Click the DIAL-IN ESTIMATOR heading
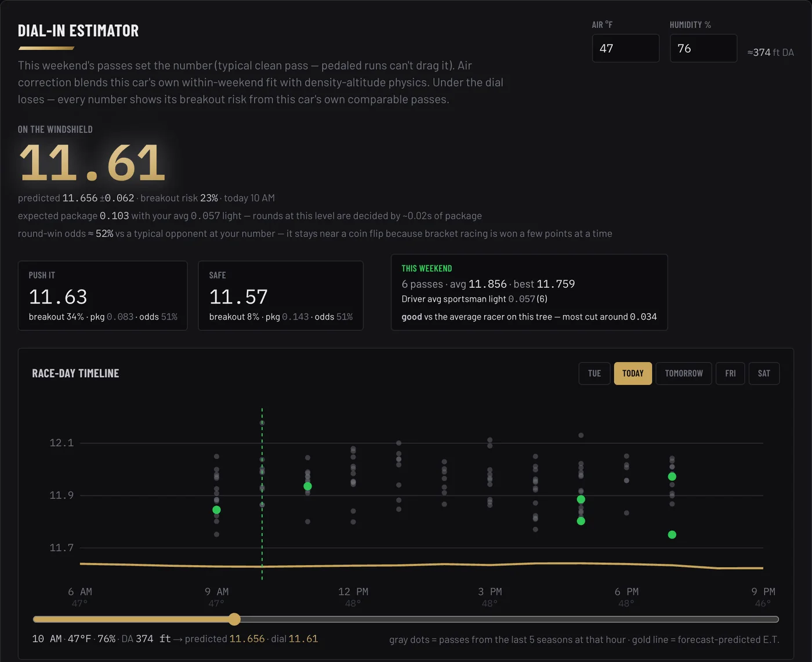 pos(78,31)
